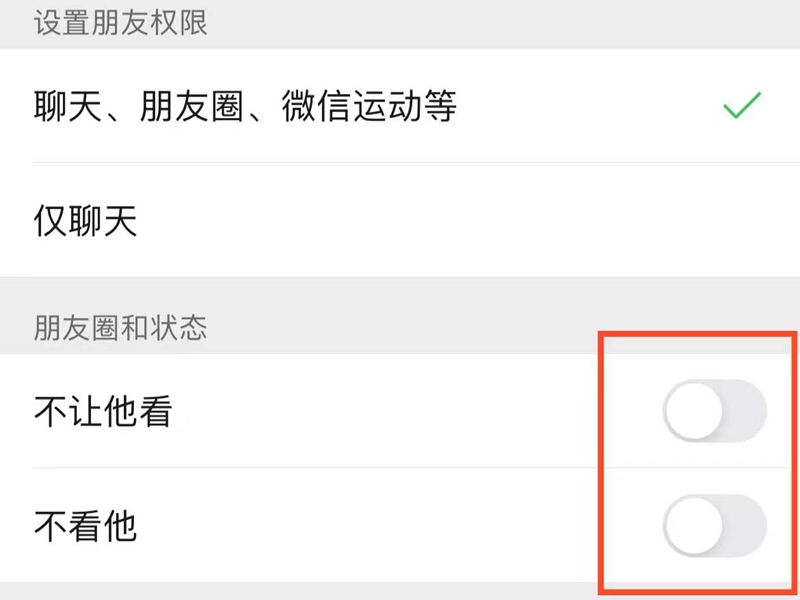Click the grey track of "不让他看" switch
800x600 pixels.
click(x=746, y=411)
